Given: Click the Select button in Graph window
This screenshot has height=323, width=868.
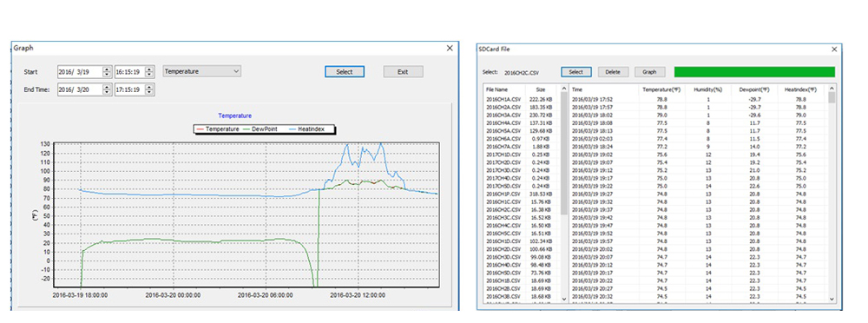Looking at the screenshot, I should click(x=345, y=71).
